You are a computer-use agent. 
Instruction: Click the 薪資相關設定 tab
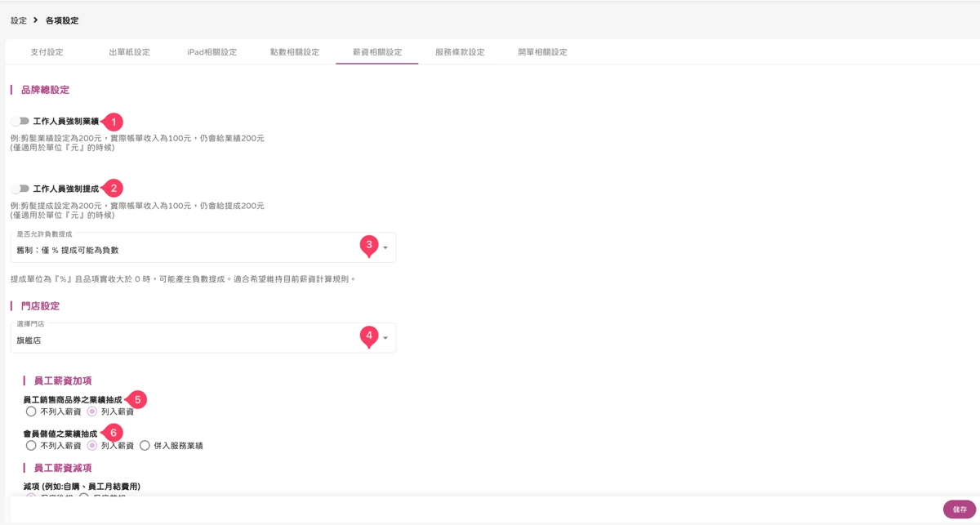click(x=377, y=52)
